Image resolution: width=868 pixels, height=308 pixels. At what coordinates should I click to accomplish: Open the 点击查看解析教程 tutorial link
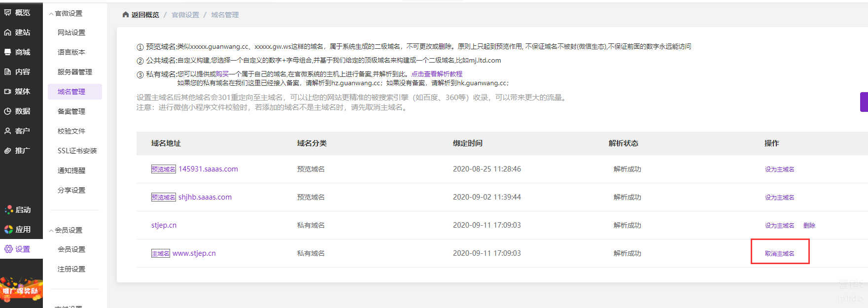click(x=437, y=74)
